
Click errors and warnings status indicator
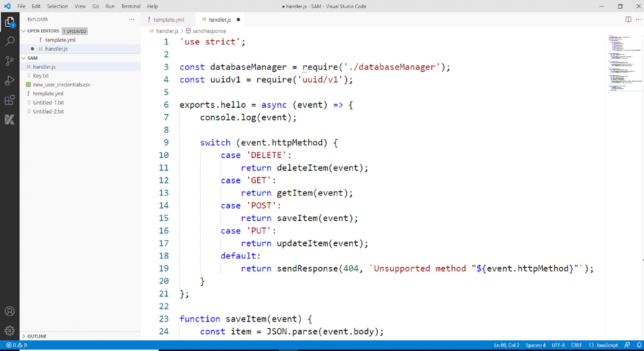[17, 345]
